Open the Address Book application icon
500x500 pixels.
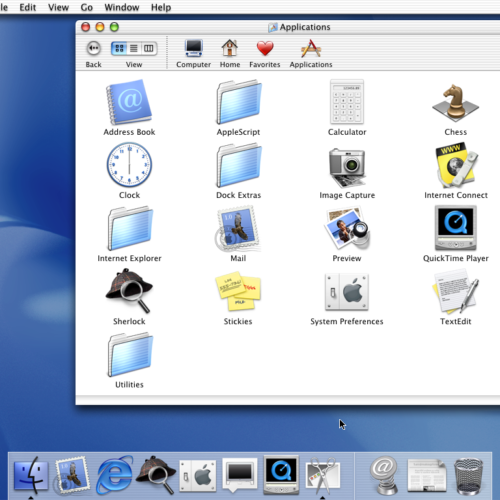click(129, 102)
